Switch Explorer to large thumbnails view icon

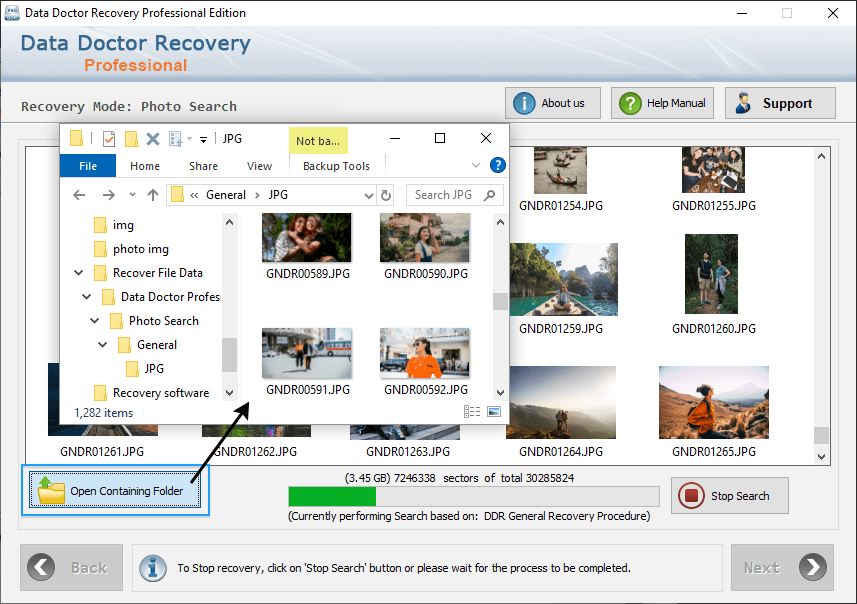point(494,412)
